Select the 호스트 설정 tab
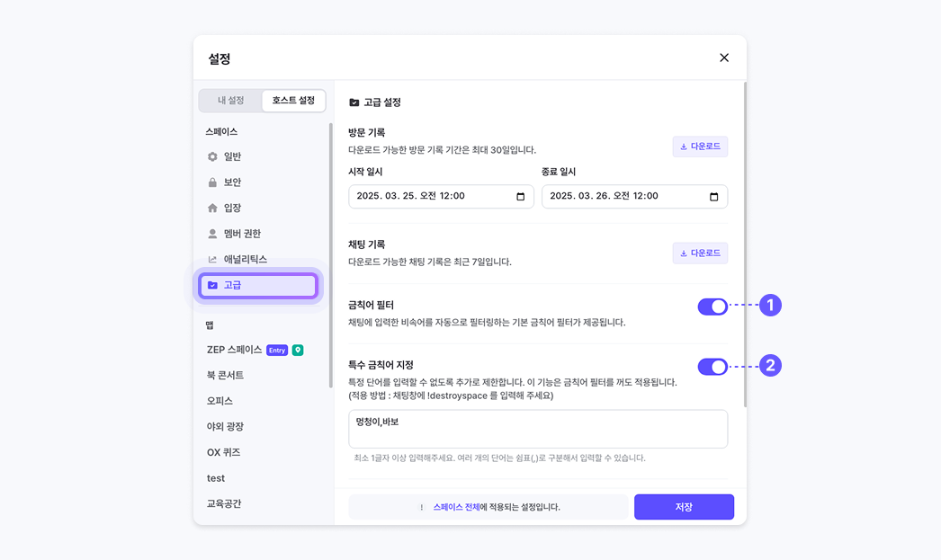Image resolution: width=941 pixels, height=560 pixels. click(293, 101)
